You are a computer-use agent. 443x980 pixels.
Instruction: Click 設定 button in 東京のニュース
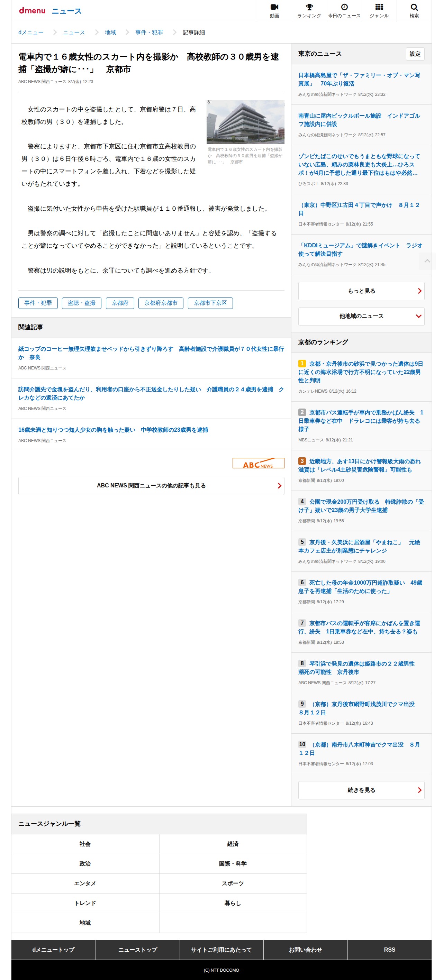[415, 54]
